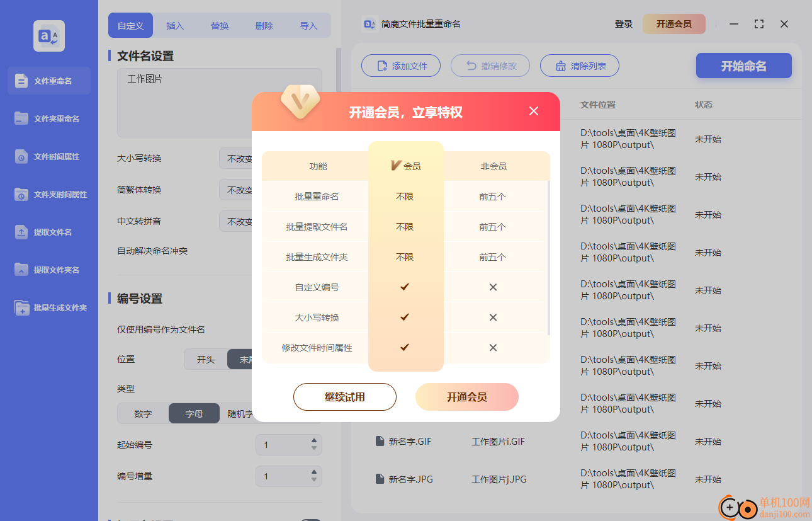Image resolution: width=812 pixels, height=521 pixels.
Task: Switch to the 删除 tab
Action: (264, 26)
